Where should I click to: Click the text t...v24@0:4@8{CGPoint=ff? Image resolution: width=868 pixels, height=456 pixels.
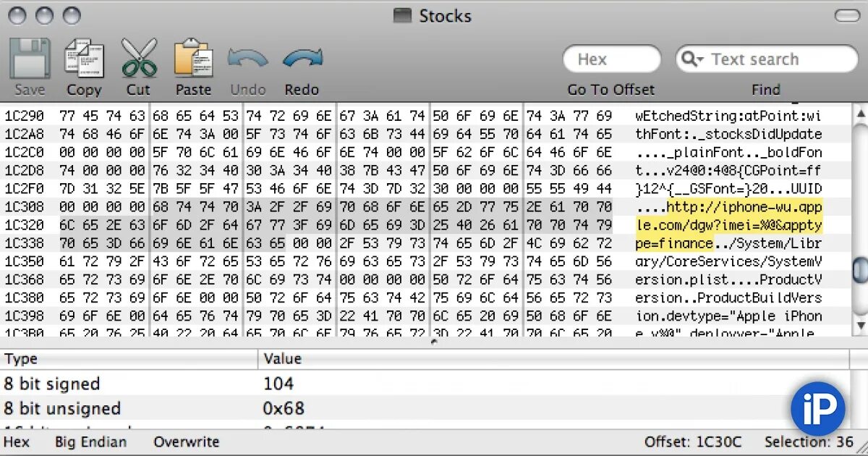coord(729,170)
